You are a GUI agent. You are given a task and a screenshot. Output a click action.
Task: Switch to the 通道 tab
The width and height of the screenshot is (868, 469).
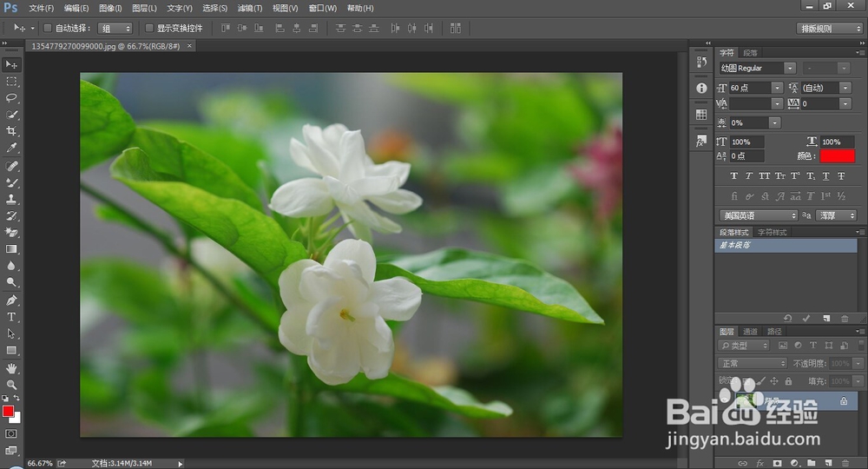click(750, 332)
